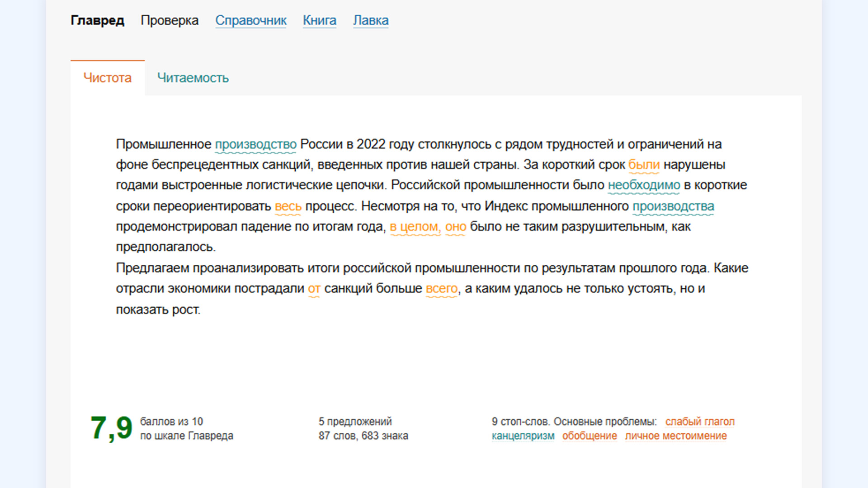This screenshot has height=488, width=868.
Task: Click the «личное местоимение» problem label
Action: tap(676, 436)
